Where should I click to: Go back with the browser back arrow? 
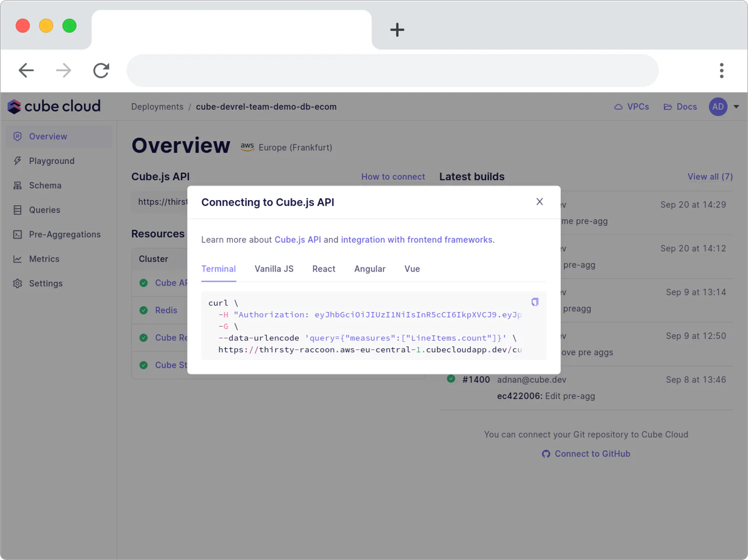pyautogui.click(x=26, y=71)
